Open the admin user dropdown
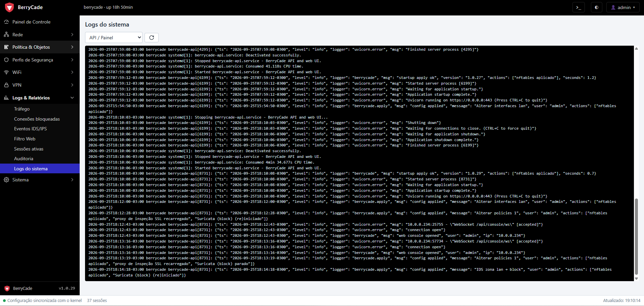 [x=623, y=7]
